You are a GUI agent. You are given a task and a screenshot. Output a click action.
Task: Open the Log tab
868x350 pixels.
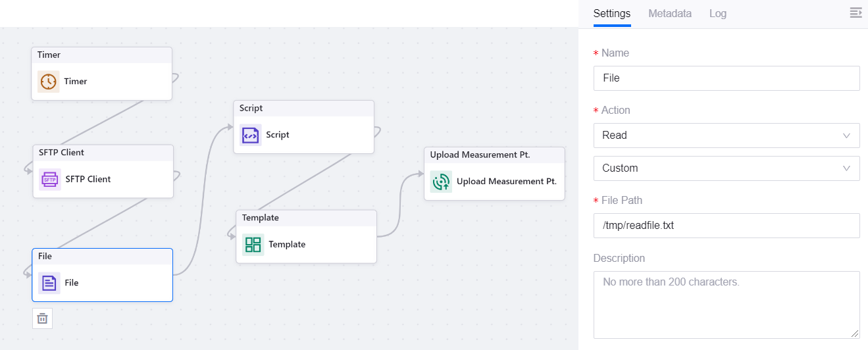[717, 13]
